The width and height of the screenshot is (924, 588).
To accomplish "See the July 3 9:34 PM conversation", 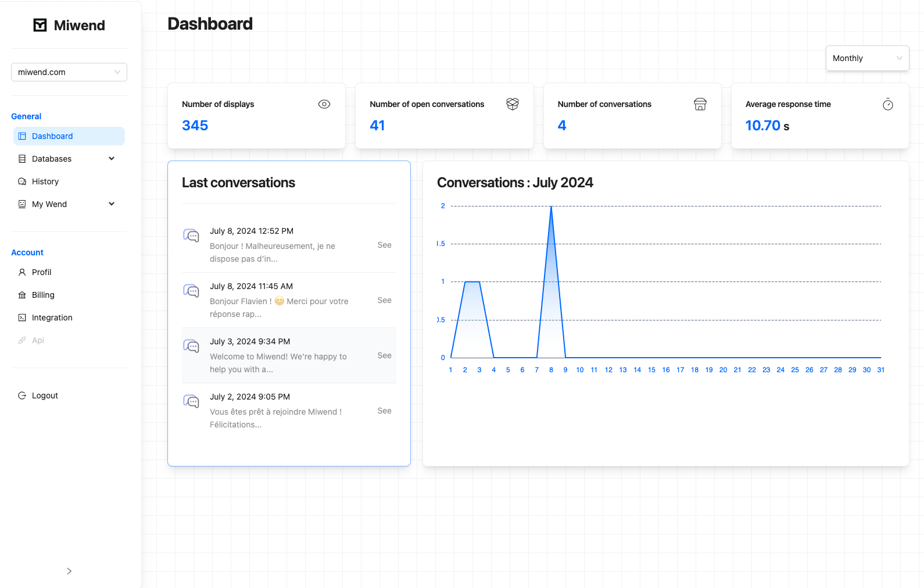I will pyautogui.click(x=384, y=355).
